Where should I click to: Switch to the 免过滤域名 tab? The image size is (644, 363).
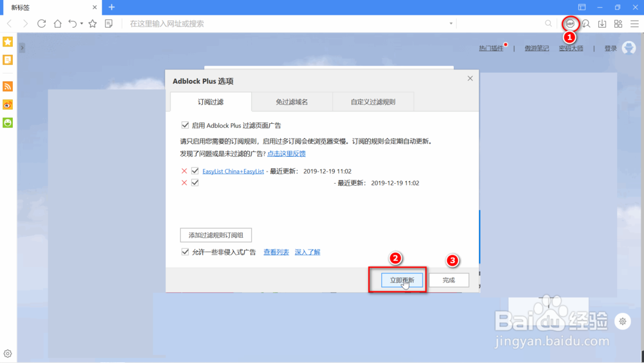(292, 102)
